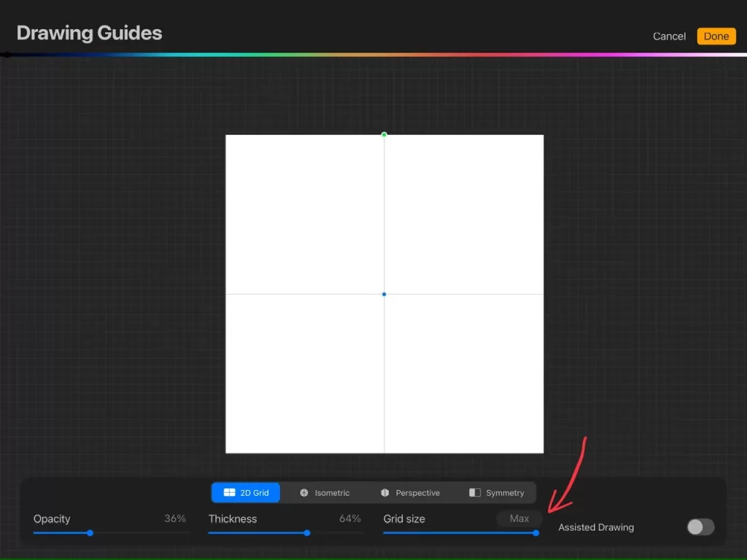Click the Perspective hexagon icon
The height and width of the screenshot is (560, 747).
385,493
